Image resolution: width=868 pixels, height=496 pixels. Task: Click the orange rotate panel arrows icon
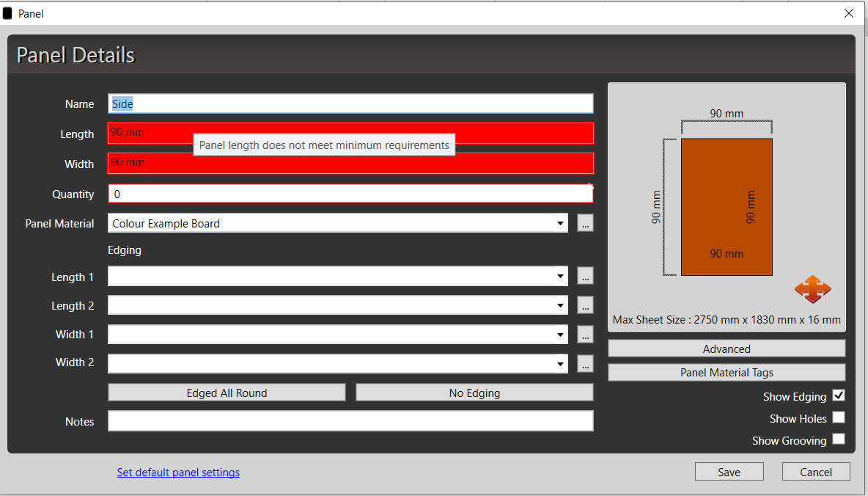coord(812,289)
